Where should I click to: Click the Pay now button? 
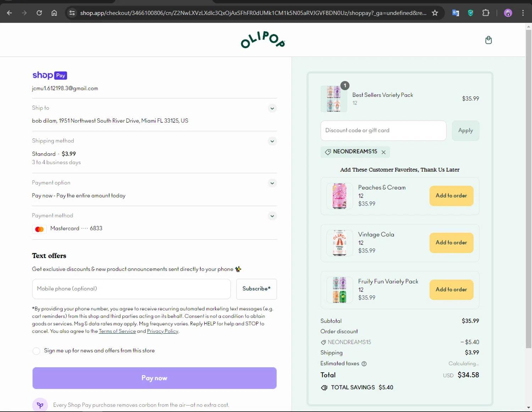point(154,378)
